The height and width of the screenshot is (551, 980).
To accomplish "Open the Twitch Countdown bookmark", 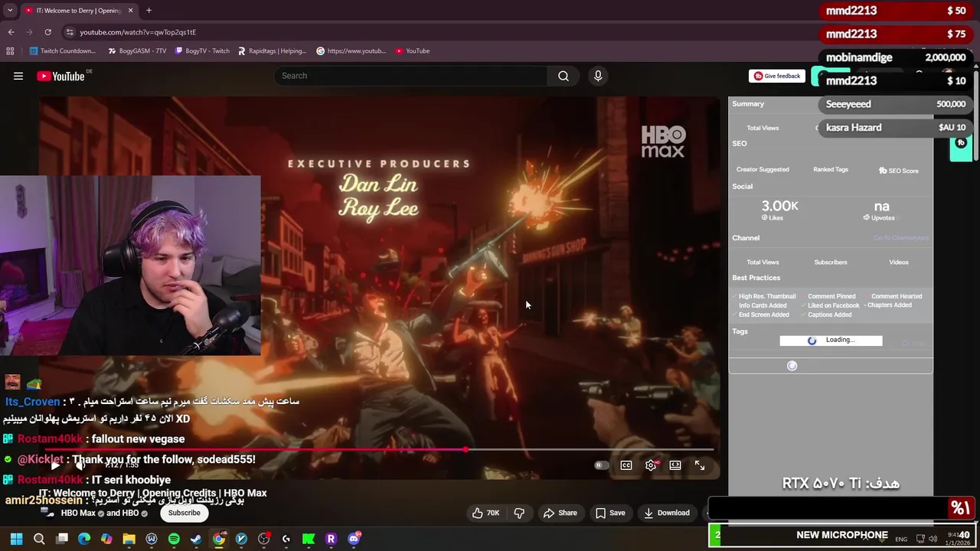I will (x=63, y=51).
